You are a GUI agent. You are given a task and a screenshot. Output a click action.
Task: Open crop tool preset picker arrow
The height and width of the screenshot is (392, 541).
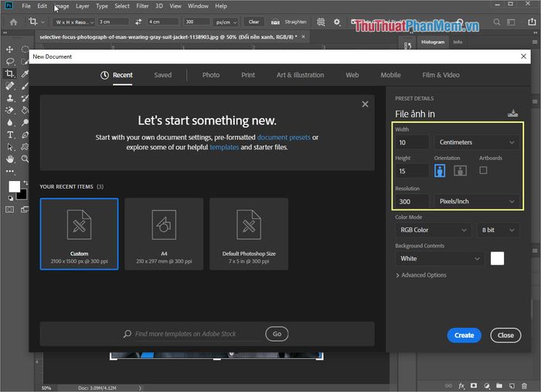(43, 22)
